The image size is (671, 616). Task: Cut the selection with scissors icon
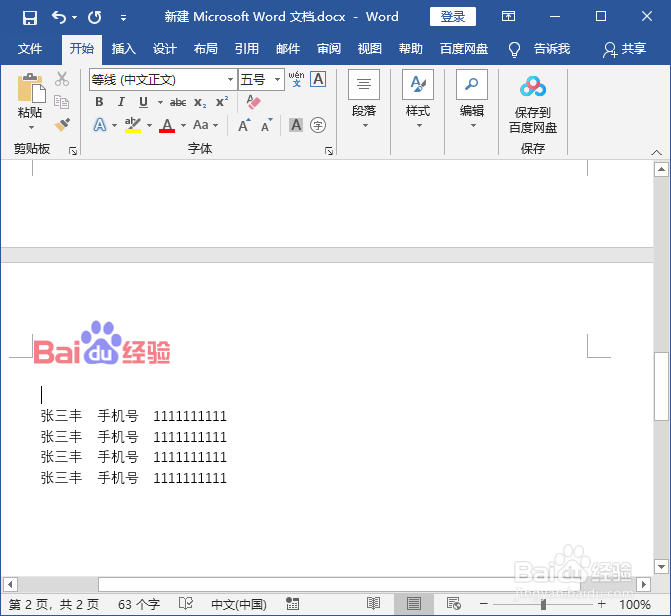62,79
